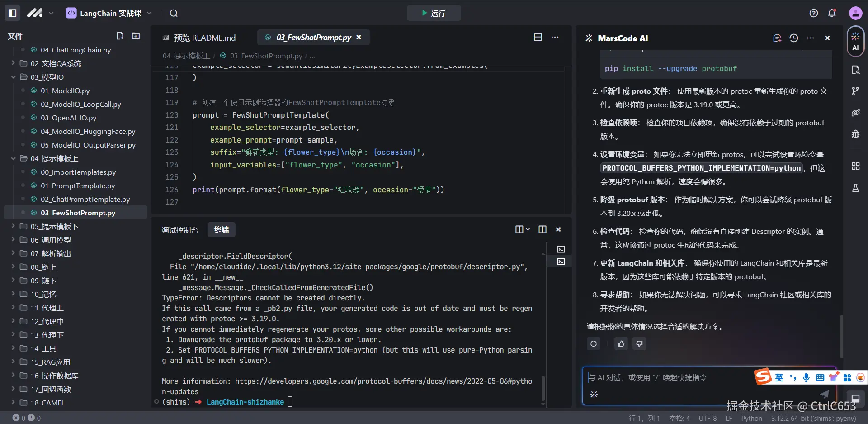
Task: Open MarsCode AI chat history
Action: pyautogui.click(x=793, y=38)
